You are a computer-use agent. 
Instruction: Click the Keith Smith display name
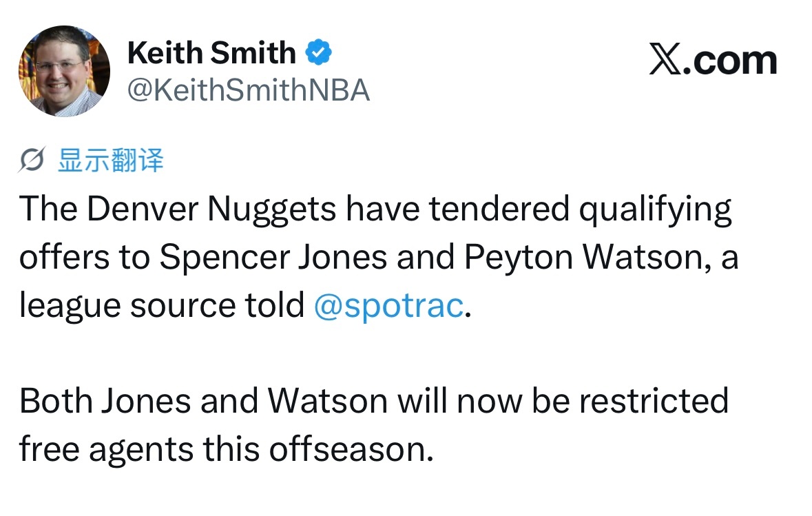211,53
